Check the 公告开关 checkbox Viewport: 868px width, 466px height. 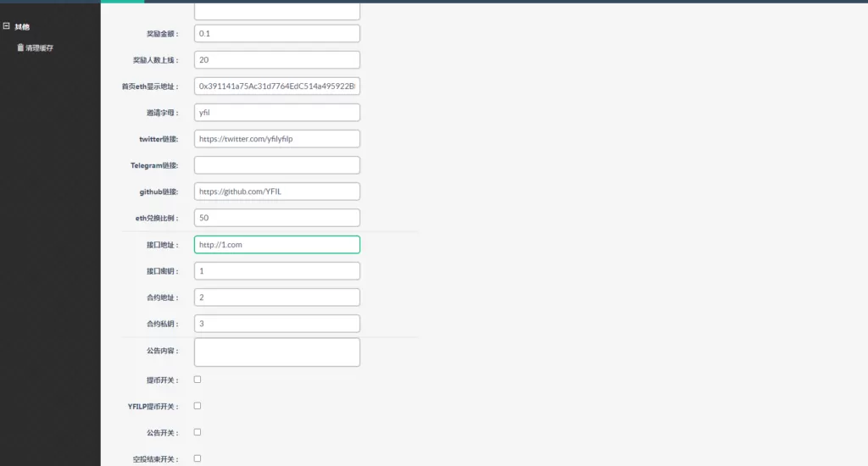tap(198, 432)
